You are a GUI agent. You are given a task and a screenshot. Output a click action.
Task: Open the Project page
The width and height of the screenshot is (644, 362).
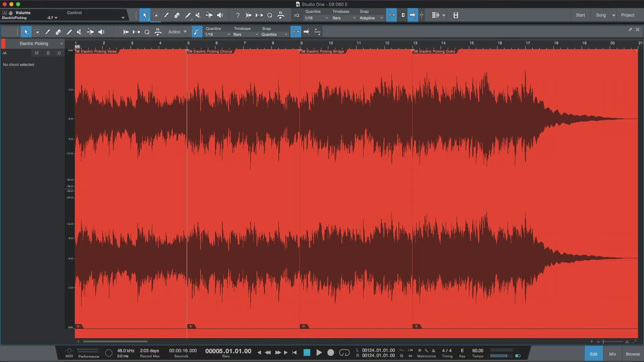point(628,15)
